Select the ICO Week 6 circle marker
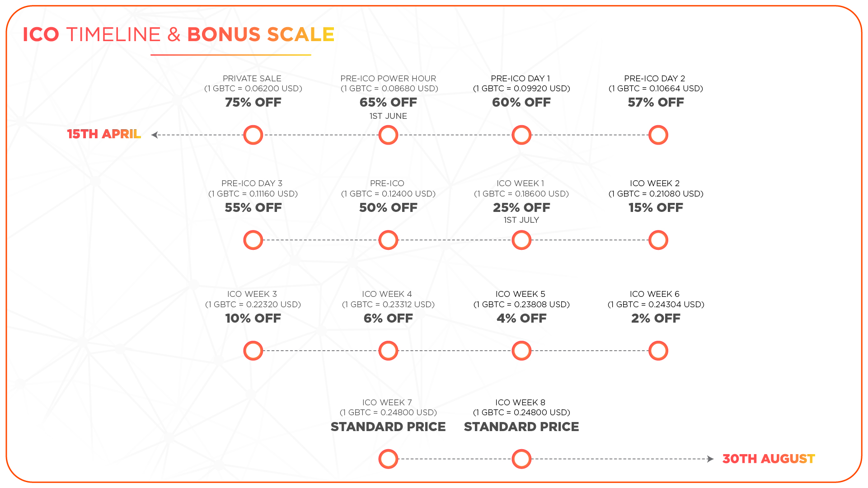The width and height of the screenshot is (868, 488). [658, 351]
